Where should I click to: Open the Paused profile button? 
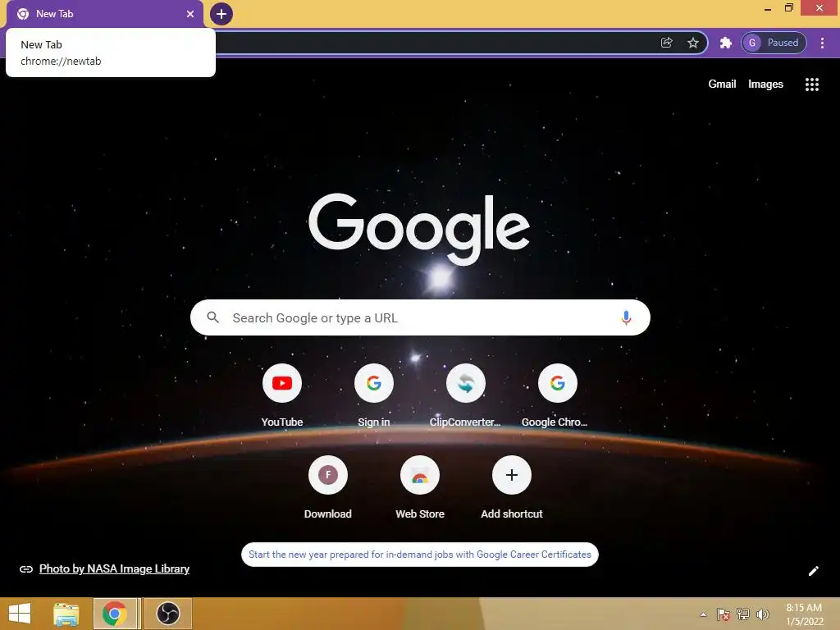point(774,43)
